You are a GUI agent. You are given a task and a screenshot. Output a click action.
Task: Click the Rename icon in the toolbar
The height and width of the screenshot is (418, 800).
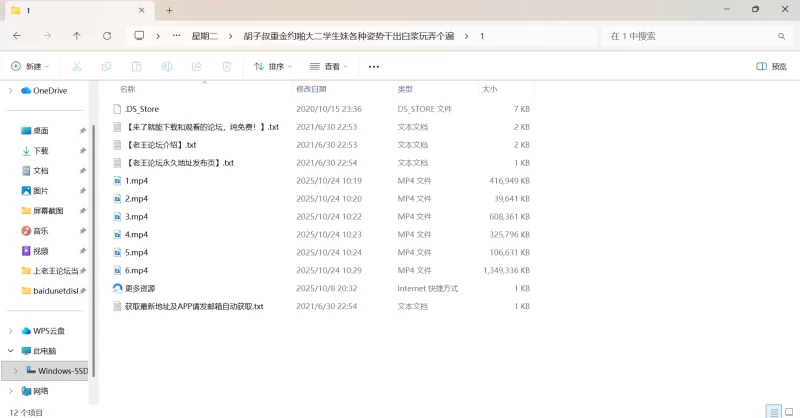(168, 67)
